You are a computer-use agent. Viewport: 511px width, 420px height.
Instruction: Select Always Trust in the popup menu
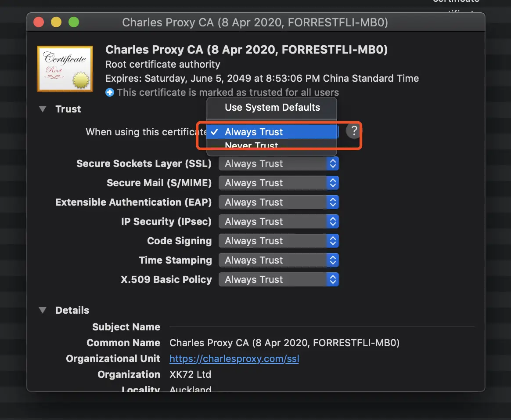click(271, 132)
